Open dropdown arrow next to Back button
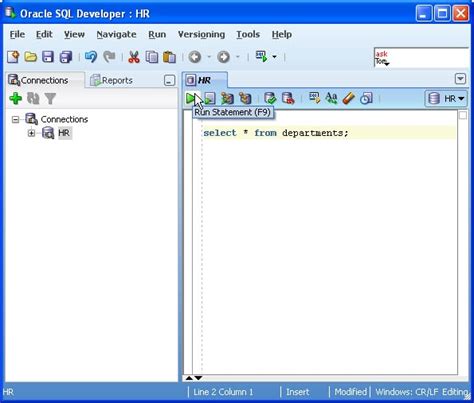This screenshot has width=474, height=403. tap(209, 57)
